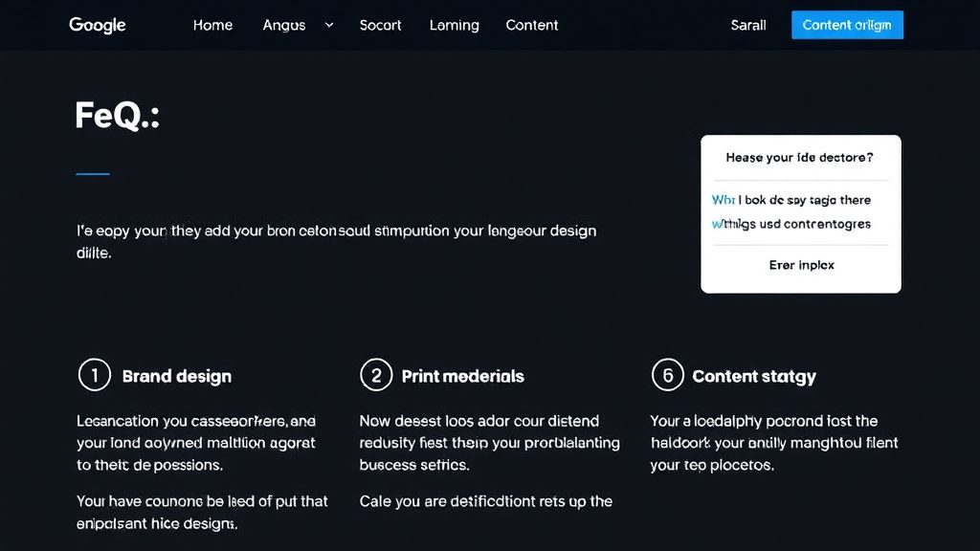Click the Content statgy heading
The height and width of the screenshot is (551, 980).
[x=754, y=376]
